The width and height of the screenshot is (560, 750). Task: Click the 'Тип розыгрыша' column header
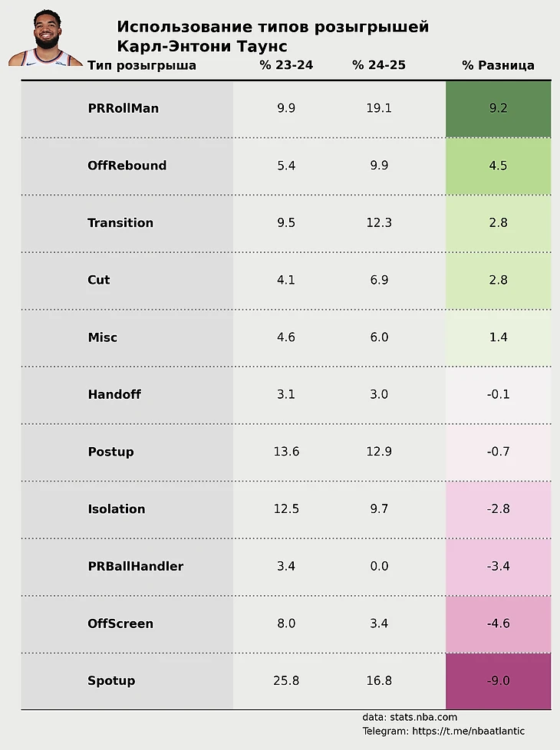point(142,66)
